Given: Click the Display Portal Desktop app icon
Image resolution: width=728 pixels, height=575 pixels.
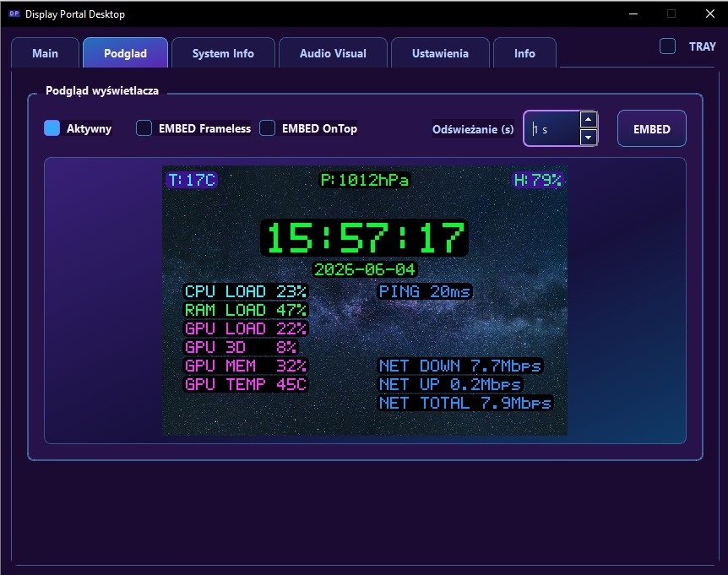Looking at the screenshot, I should pos(14,14).
